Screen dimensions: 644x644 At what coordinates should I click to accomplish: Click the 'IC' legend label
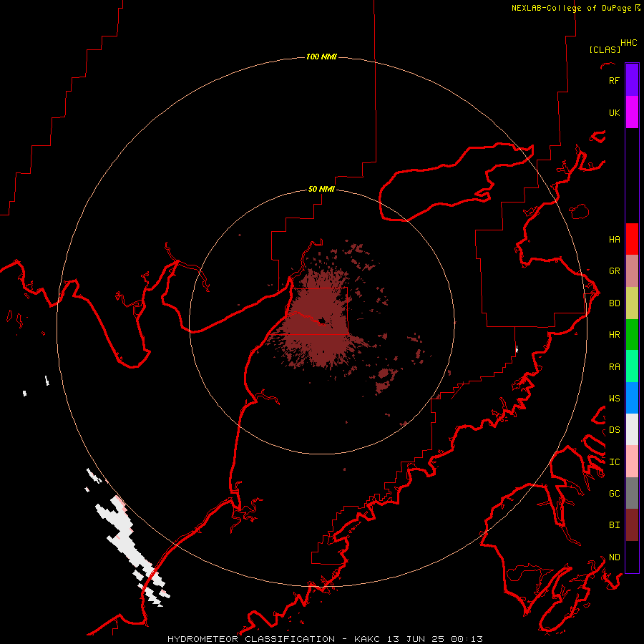coord(614,462)
